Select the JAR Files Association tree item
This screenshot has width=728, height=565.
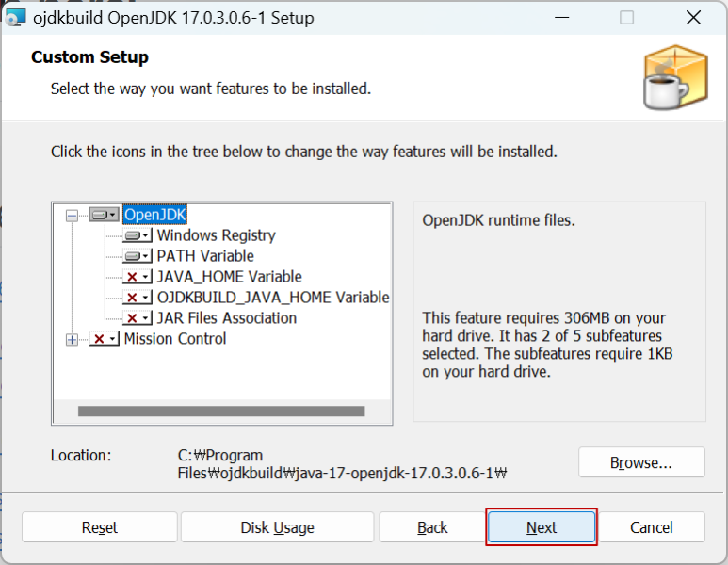click(x=227, y=318)
